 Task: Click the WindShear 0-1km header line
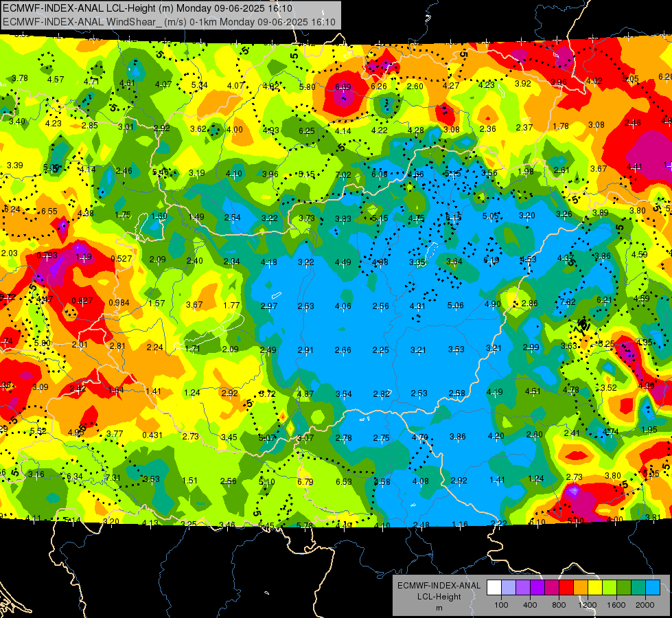point(169,22)
